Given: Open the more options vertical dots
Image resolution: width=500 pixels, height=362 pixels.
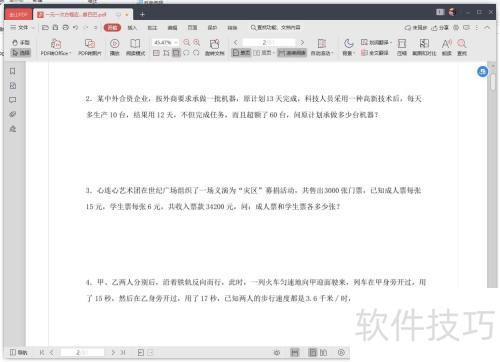Looking at the screenshot, I should [477, 28].
